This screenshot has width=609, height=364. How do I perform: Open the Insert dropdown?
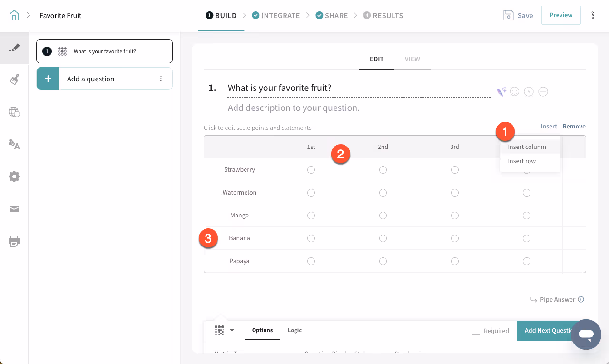click(549, 127)
